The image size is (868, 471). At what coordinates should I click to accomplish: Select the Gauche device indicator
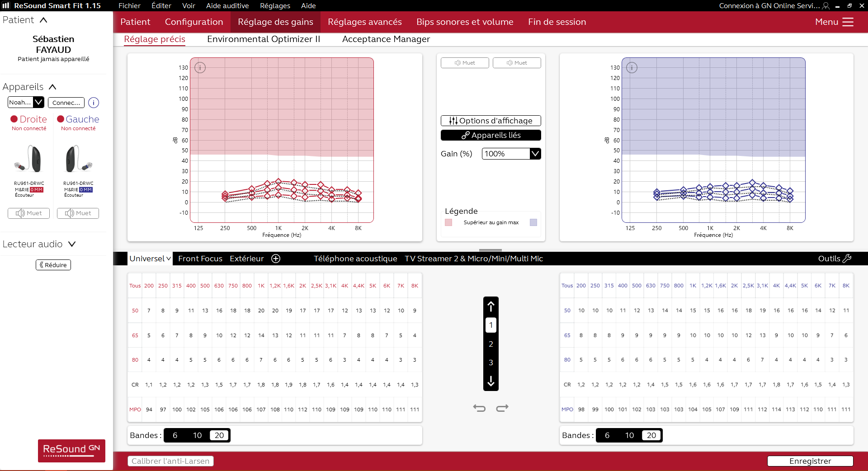[61, 119]
